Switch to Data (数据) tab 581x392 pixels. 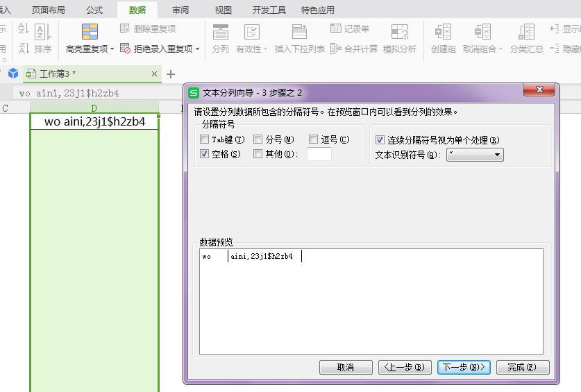point(137,10)
